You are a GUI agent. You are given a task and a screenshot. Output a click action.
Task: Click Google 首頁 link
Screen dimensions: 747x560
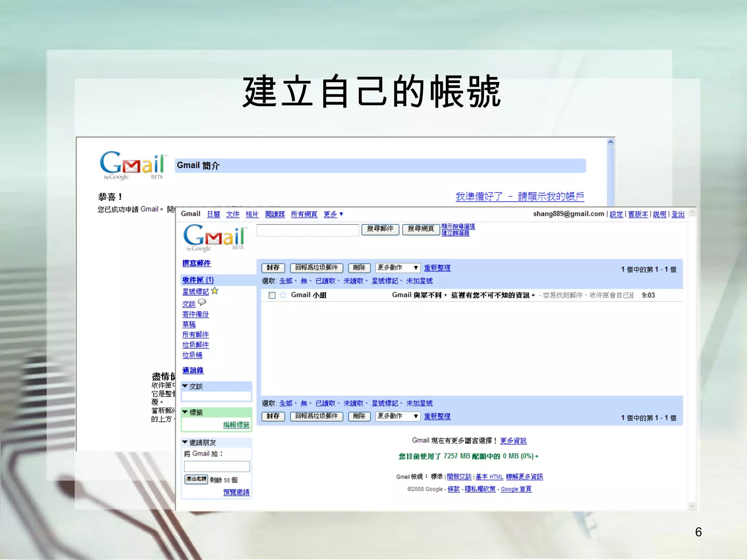(x=516, y=489)
